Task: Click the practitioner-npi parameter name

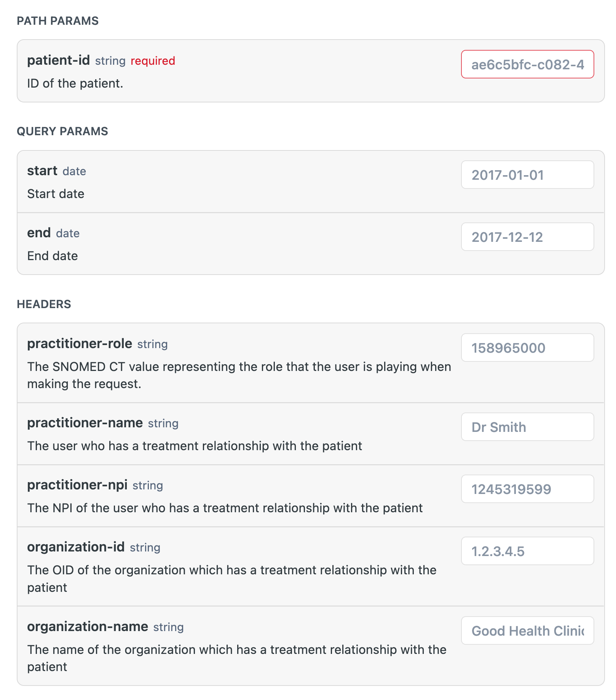Action: [77, 485]
